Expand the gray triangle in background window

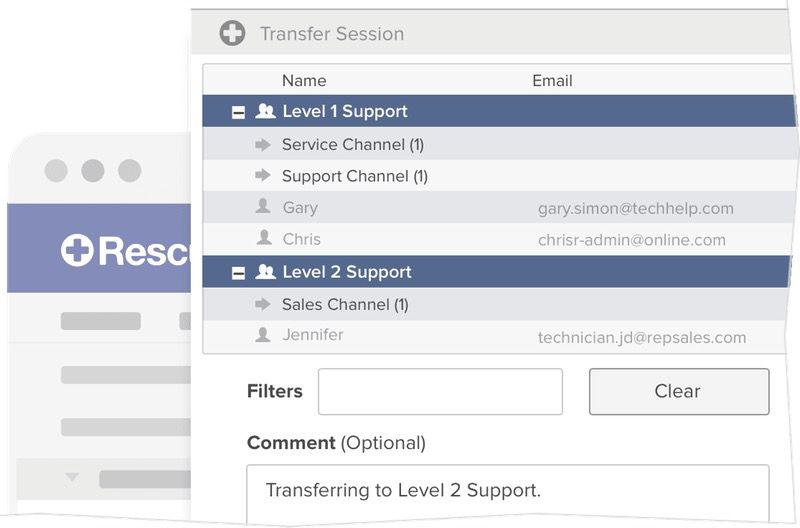(71, 478)
